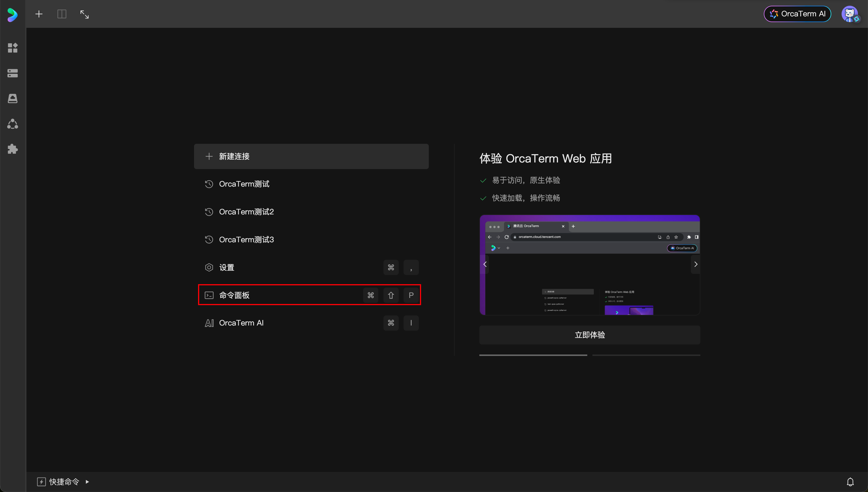Click the 立即体验 button
The width and height of the screenshot is (868, 492).
point(589,335)
